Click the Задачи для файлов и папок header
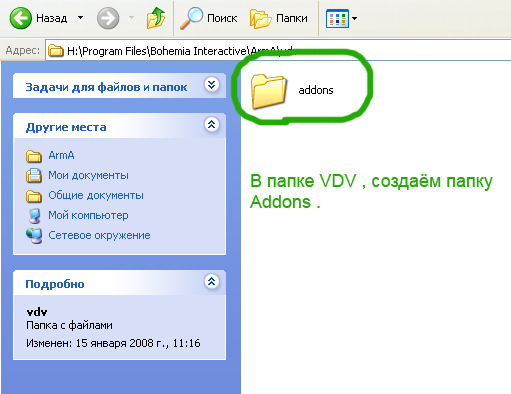Viewport: 511px width, 394px height. tap(106, 87)
